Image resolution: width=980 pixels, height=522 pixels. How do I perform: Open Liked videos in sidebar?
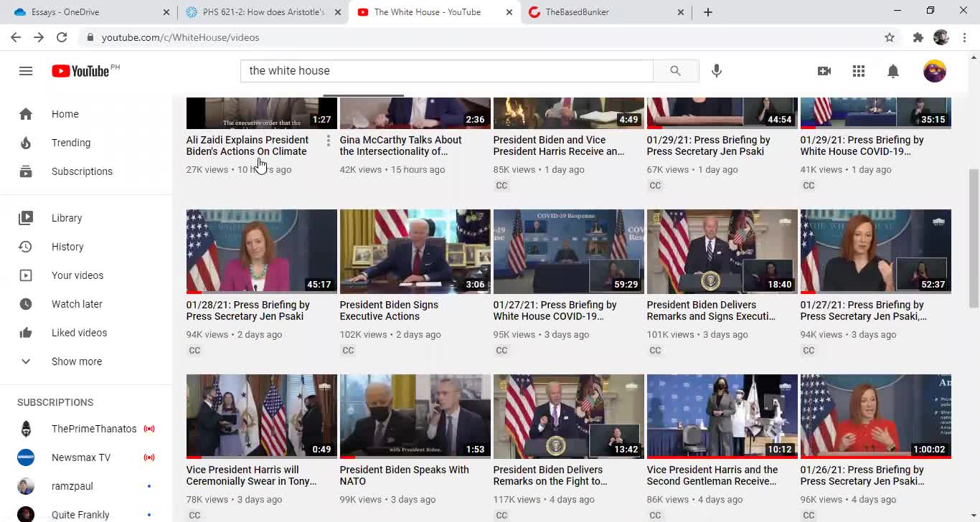click(x=86, y=333)
